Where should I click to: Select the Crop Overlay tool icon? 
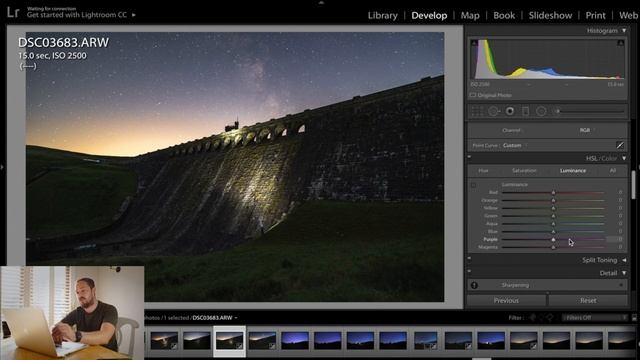(x=477, y=111)
